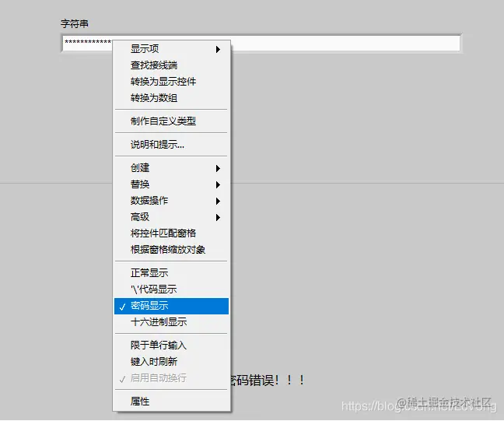
Task: Click the 字符串 password input field
Action: (261, 43)
